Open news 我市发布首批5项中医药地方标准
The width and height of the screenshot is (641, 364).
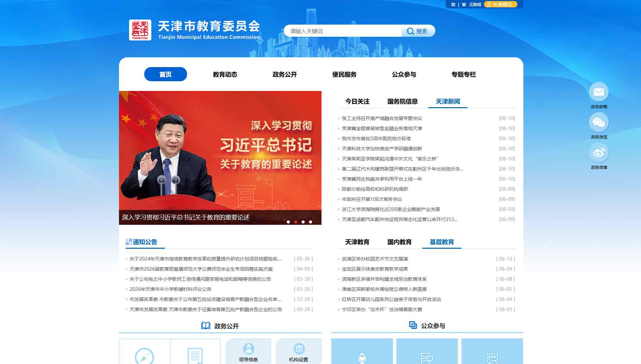coord(376,139)
